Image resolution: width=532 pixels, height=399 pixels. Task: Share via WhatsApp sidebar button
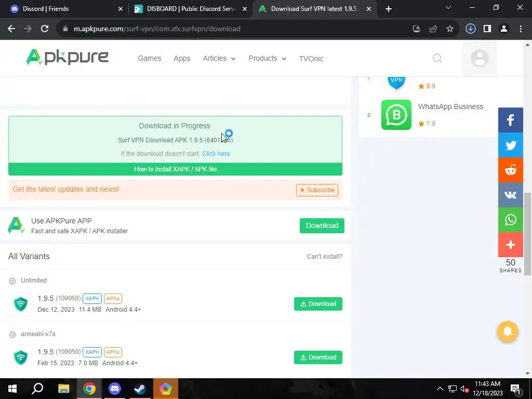click(x=510, y=220)
